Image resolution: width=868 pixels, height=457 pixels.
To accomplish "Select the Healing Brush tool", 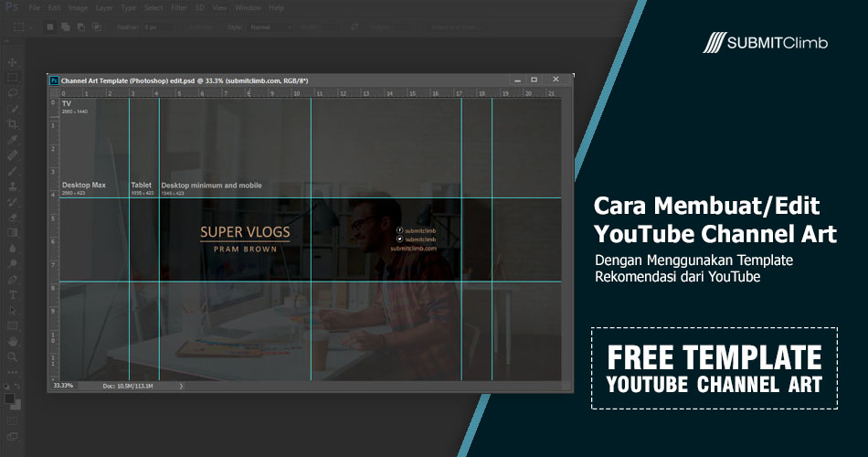I will pyautogui.click(x=12, y=155).
